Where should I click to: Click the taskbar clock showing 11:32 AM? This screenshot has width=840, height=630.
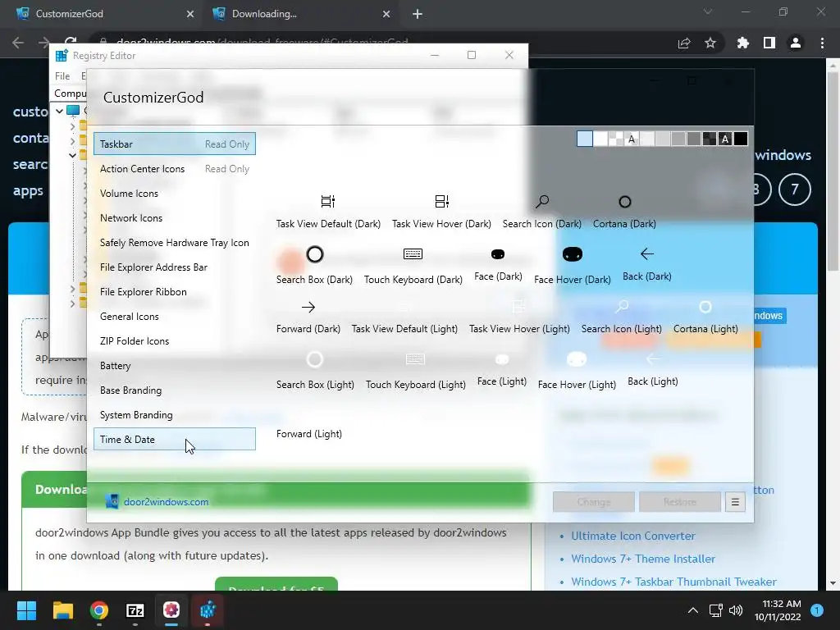tap(778, 610)
